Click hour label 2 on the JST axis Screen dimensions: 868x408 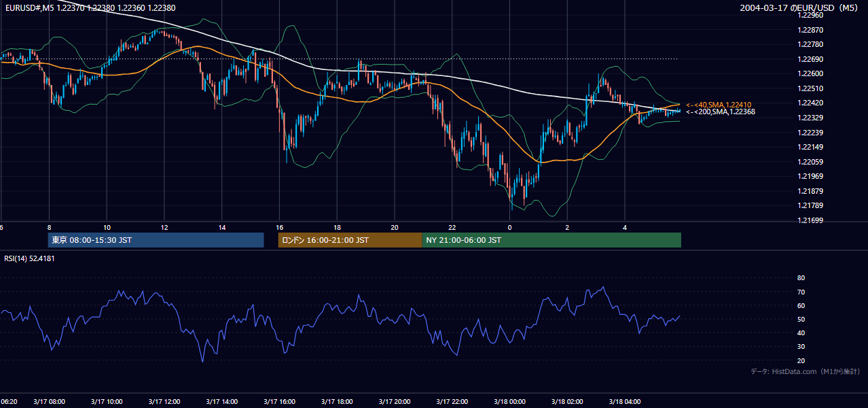567,227
